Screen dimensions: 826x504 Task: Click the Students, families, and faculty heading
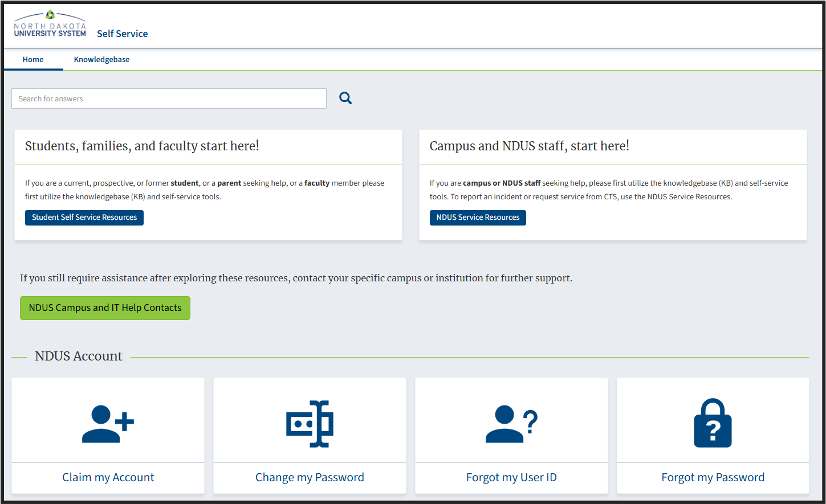pyautogui.click(x=142, y=146)
